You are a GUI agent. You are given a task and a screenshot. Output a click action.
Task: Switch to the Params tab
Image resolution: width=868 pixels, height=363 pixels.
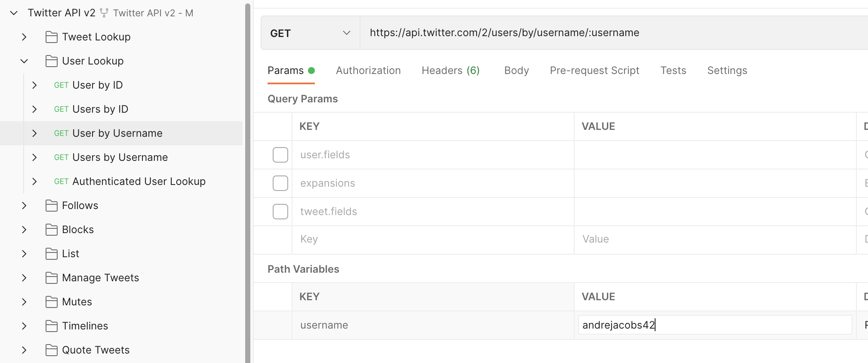point(291,71)
